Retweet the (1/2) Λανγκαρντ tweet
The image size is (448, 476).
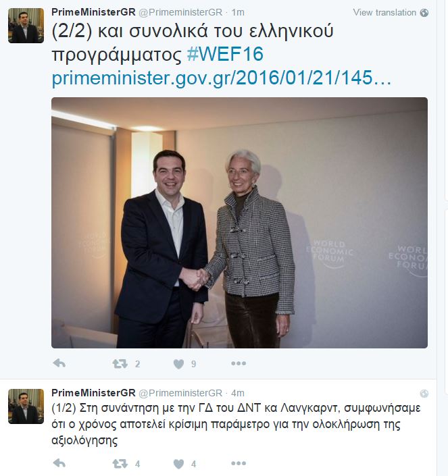point(120,464)
